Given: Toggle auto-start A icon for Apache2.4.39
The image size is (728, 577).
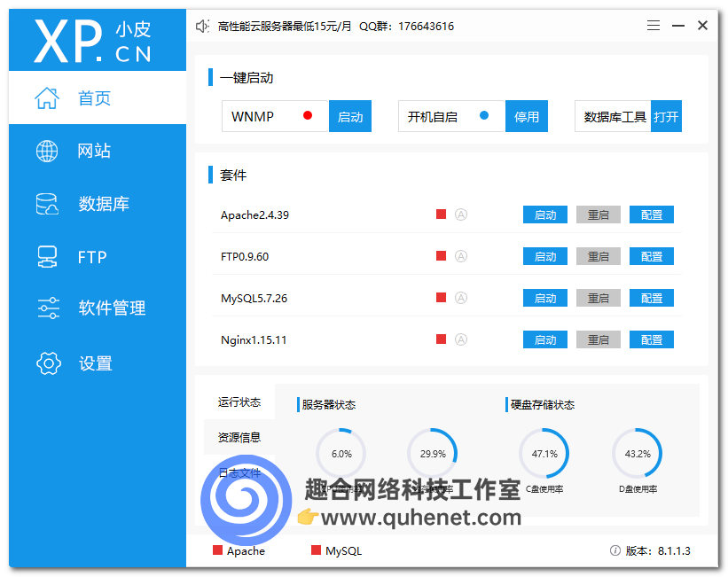Looking at the screenshot, I should tap(460, 214).
